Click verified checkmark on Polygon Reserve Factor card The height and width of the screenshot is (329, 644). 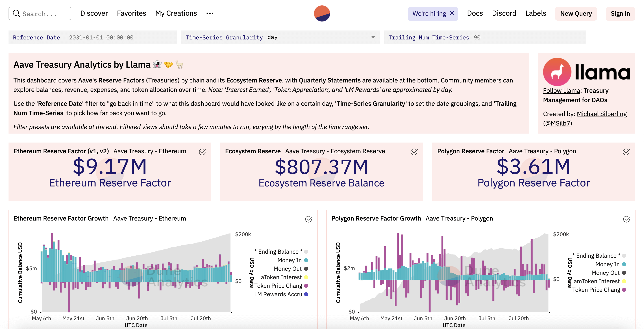[x=626, y=152]
